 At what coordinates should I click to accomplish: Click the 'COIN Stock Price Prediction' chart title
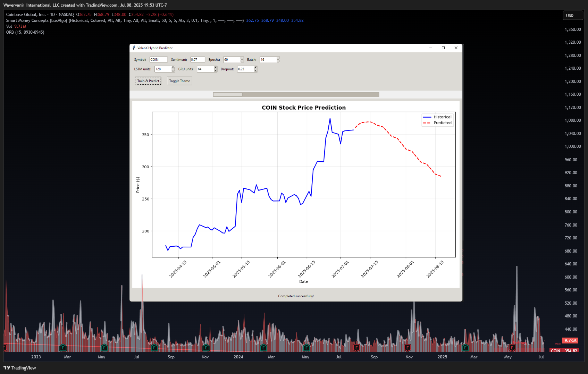coord(304,108)
